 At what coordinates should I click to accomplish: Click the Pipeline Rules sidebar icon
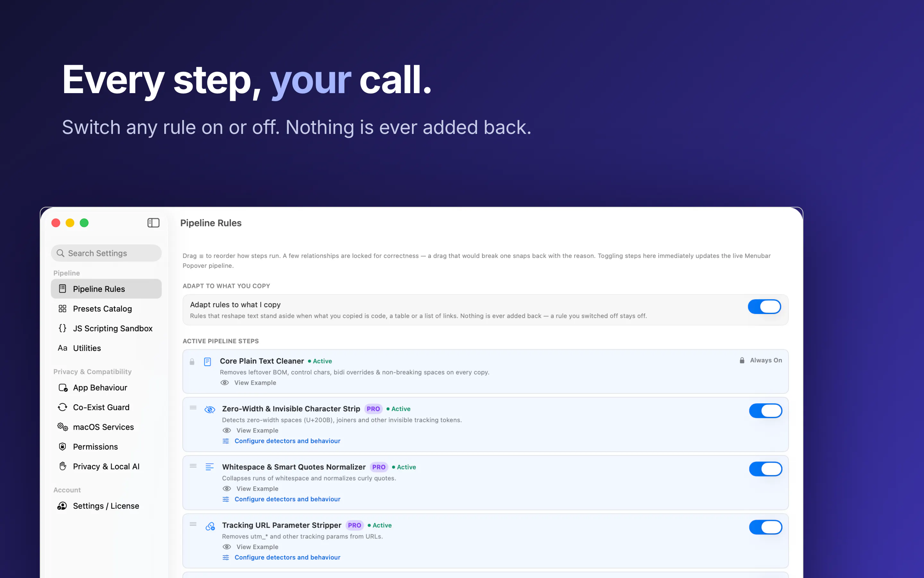point(63,289)
